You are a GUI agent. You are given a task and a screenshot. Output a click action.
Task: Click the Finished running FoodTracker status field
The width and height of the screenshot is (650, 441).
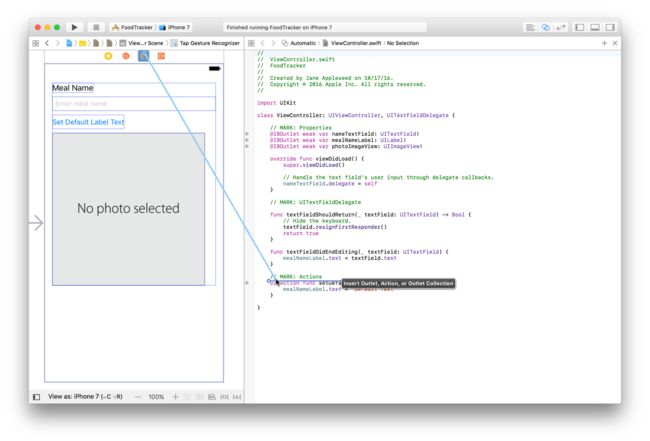point(325,27)
